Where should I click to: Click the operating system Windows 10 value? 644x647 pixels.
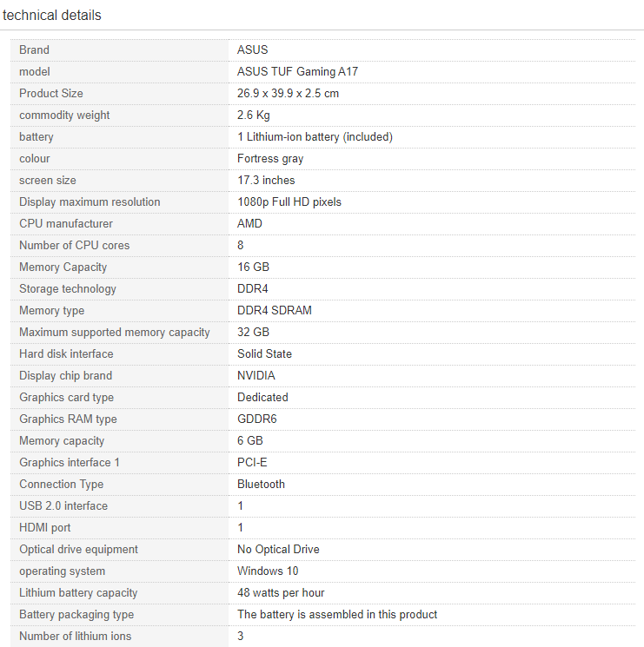tap(268, 571)
